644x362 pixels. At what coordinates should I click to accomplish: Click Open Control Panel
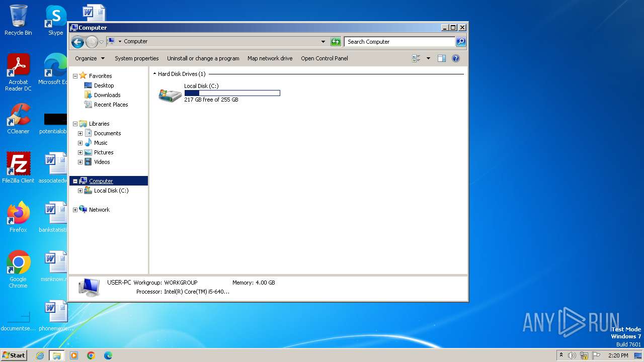tap(325, 58)
